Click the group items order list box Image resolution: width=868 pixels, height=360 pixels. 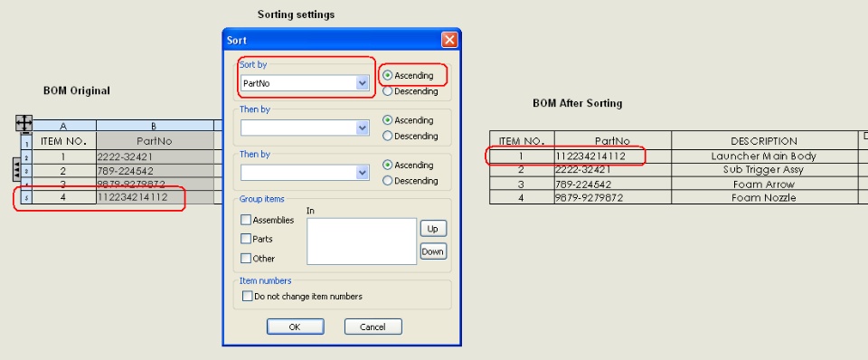(x=362, y=241)
